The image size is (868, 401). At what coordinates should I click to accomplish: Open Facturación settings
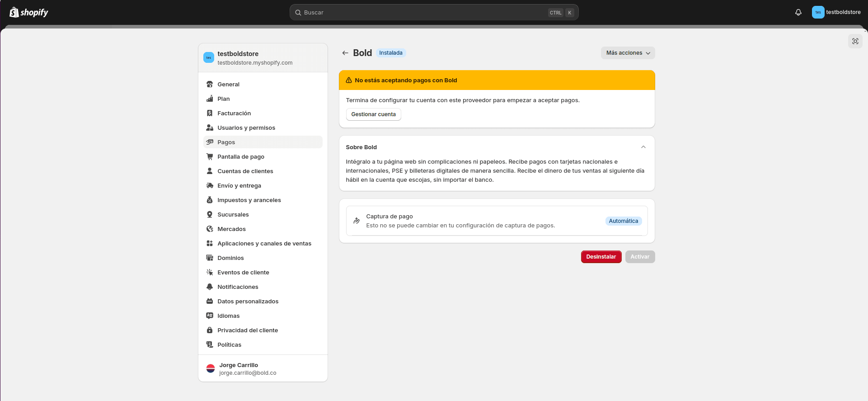[x=263, y=113]
